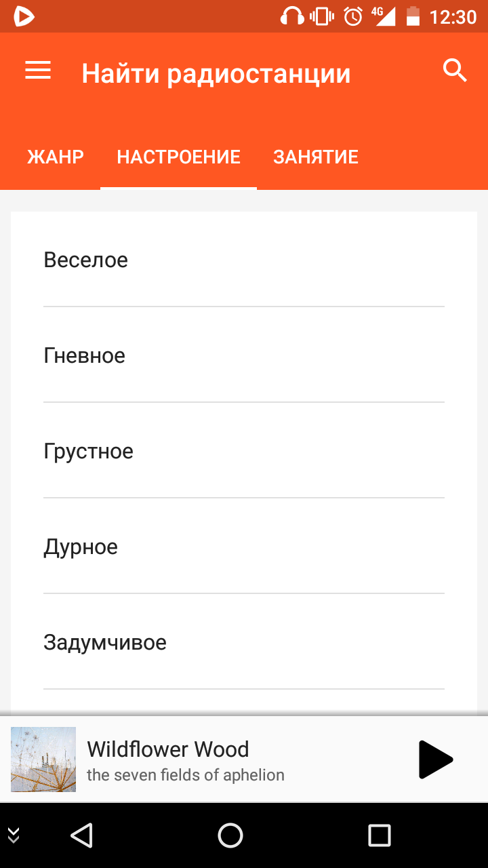This screenshot has height=868, width=488.
Task: Open now playing bar on song title
Action: point(168,749)
